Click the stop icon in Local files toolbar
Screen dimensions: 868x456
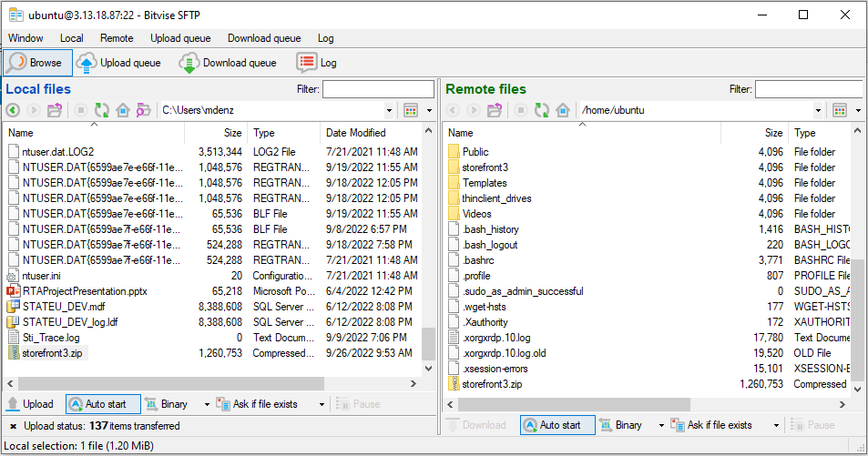tap(81, 110)
